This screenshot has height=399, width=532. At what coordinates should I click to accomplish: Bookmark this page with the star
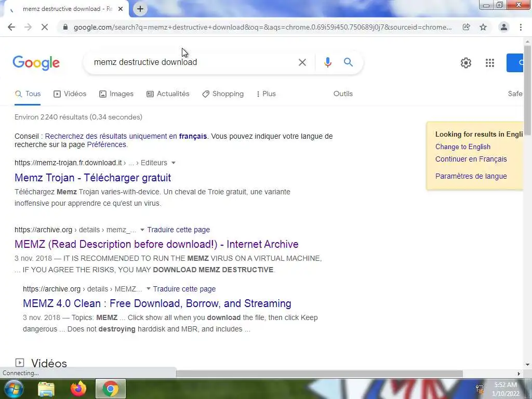483,27
